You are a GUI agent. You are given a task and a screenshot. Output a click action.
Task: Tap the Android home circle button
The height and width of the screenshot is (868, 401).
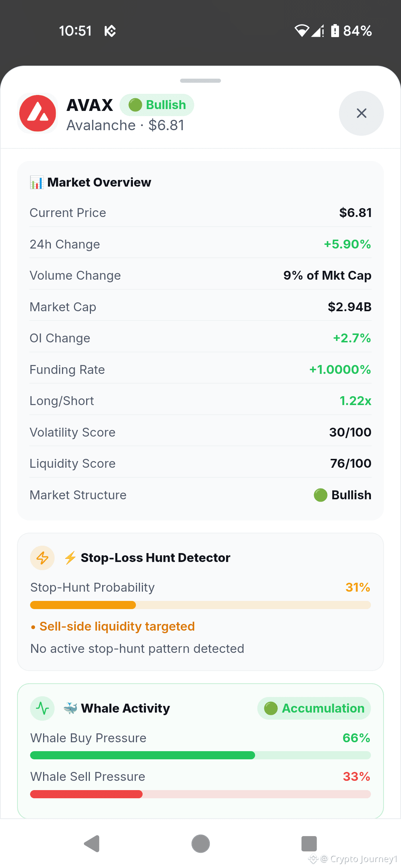tap(200, 844)
